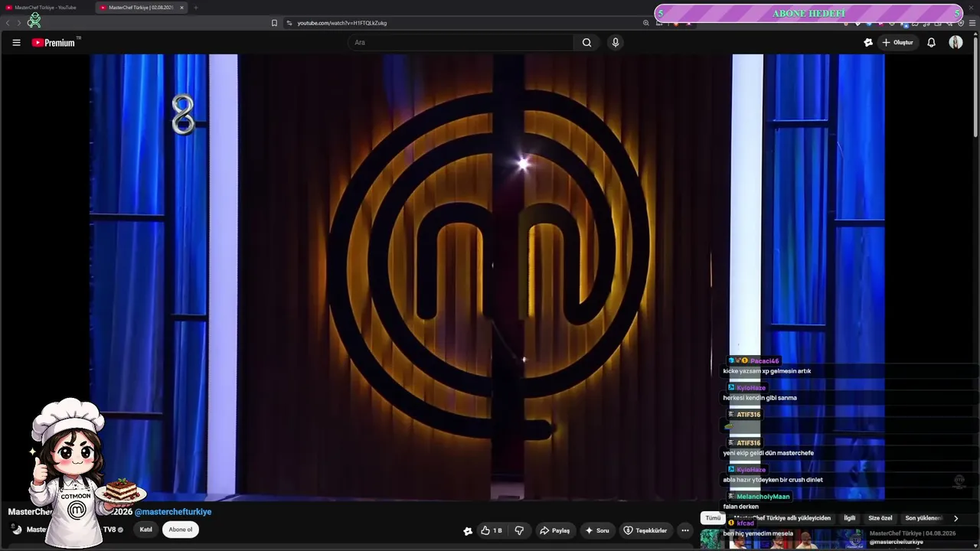Click chat message 'abla hazır ytdeyken bir crush dinlet'

pyautogui.click(x=773, y=480)
